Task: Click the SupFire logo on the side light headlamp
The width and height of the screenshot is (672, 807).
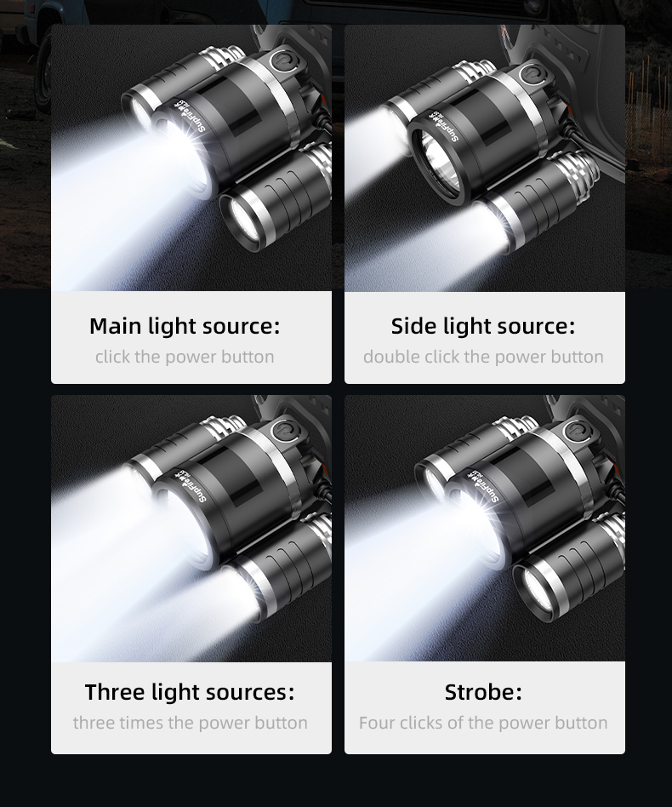Action: (445, 126)
